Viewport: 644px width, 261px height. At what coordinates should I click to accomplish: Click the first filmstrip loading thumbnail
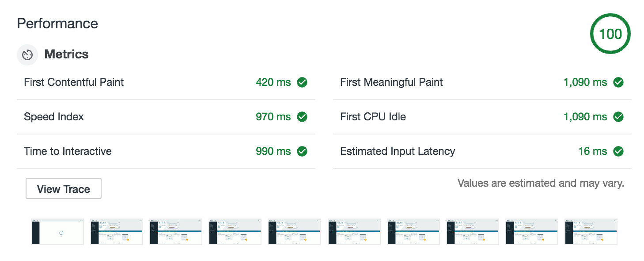pyautogui.click(x=57, y=231)
